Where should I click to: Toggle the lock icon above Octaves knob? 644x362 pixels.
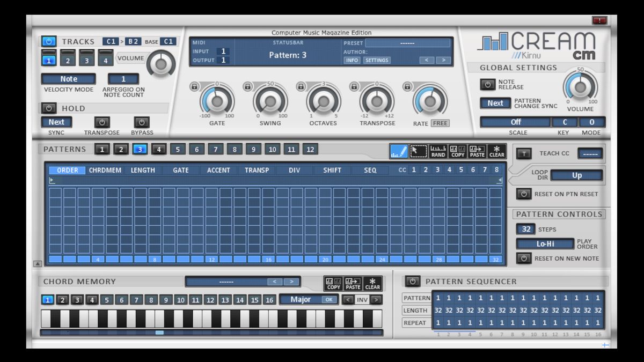coord(301,86)
